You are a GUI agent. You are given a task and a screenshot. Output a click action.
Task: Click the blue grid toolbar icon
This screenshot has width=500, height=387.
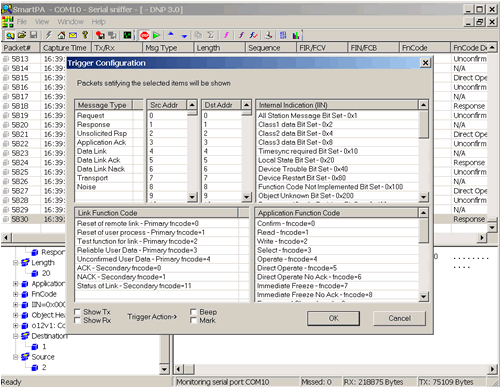tap(283, 35)
